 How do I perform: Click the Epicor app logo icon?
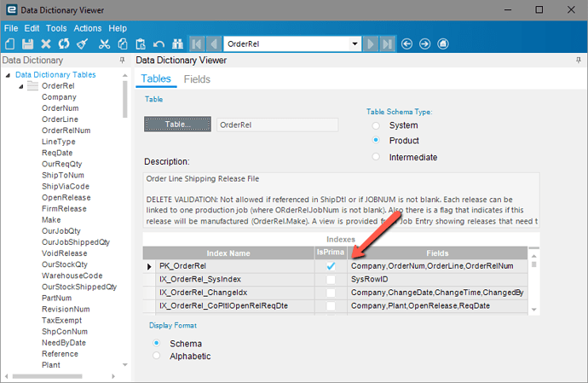pyautogui.click(x=11, y=9)
